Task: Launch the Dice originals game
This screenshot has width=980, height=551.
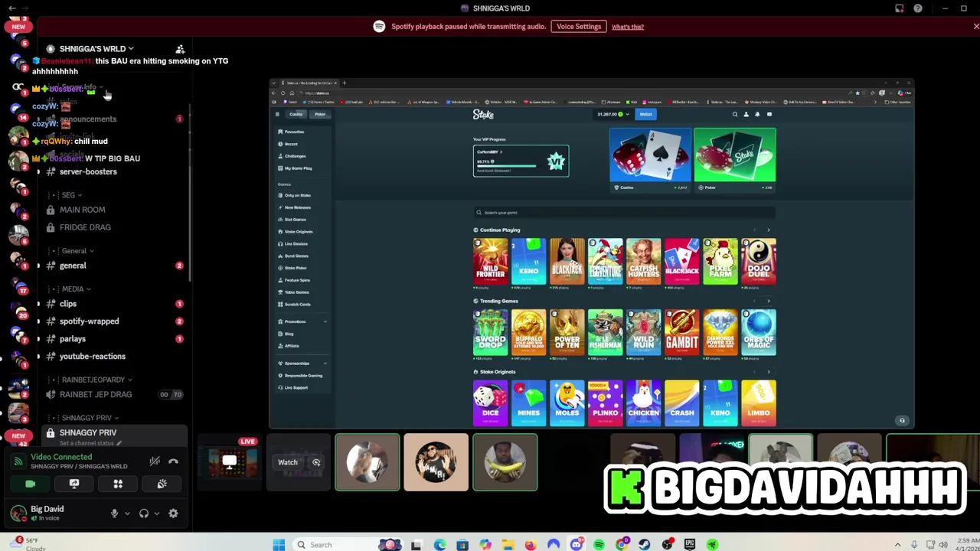Action: (x=490, y=403)
